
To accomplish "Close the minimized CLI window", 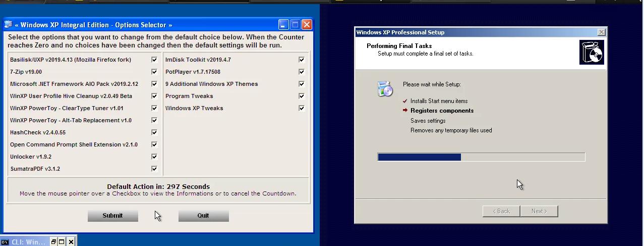I will pyautogui.click(x=71, y=242).
